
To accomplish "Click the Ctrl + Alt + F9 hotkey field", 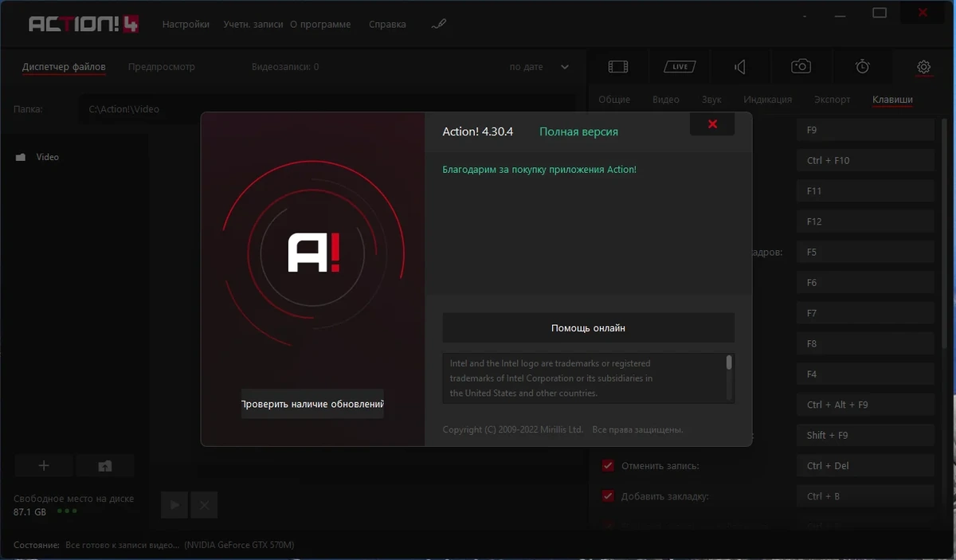I will [x=865, y=405].
